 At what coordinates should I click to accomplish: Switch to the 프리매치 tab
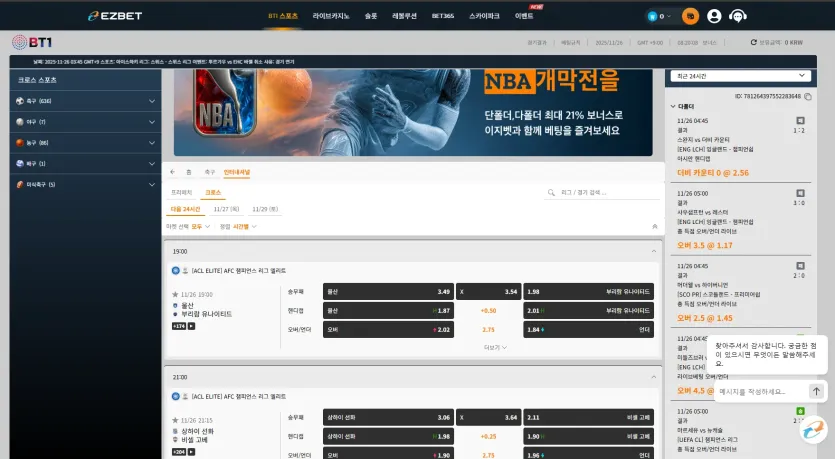(x=181, y=192)
